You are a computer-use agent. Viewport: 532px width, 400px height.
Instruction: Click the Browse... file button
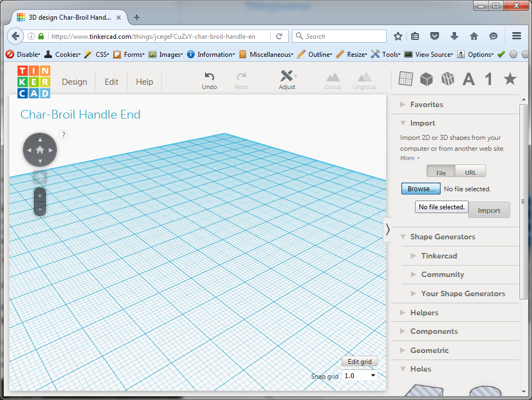(420, 189)
